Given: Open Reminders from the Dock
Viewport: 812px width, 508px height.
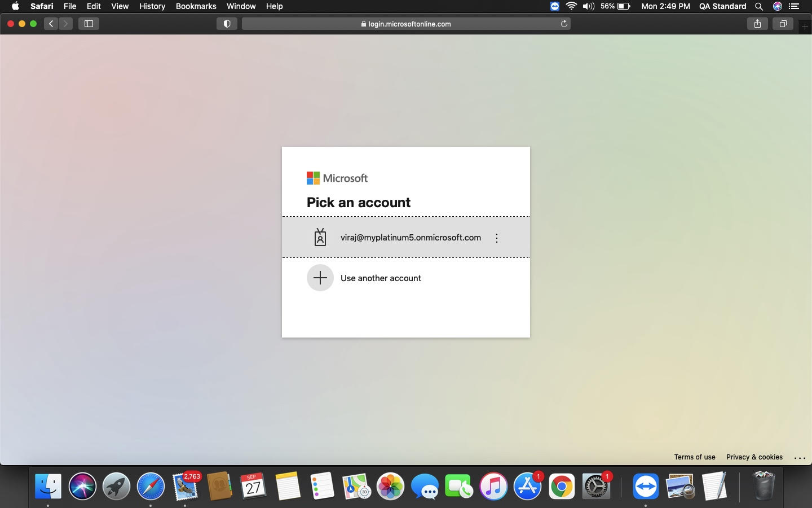Looking at the screenshot, I should tap(322, 487).
